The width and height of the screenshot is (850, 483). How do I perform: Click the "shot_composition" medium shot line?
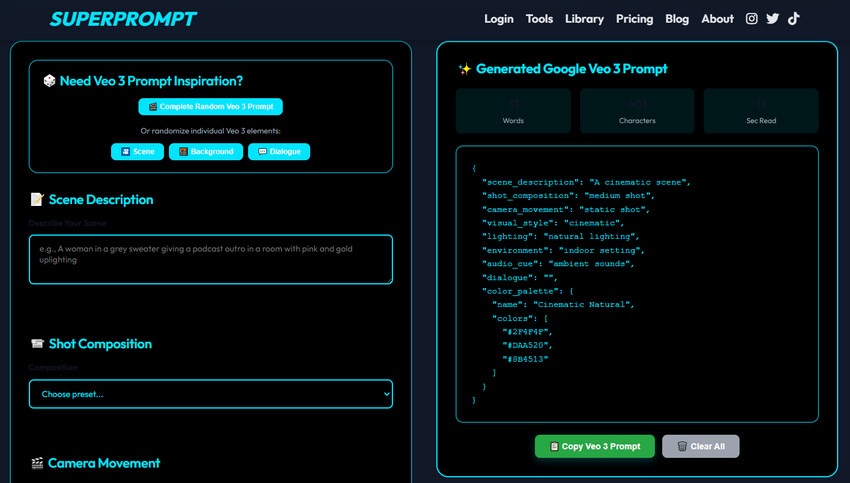pyautogui.click(x=568, y=196)
